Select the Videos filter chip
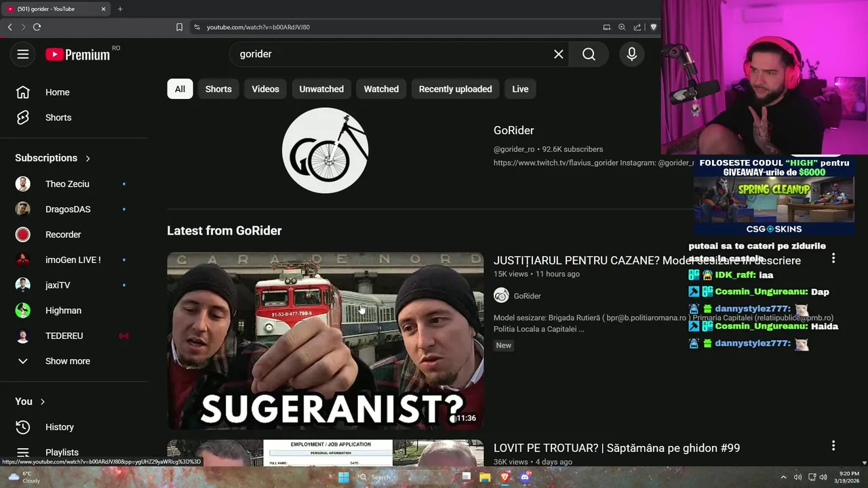The width and height of the screenshot is (868, 488). [x=265, y=89]
